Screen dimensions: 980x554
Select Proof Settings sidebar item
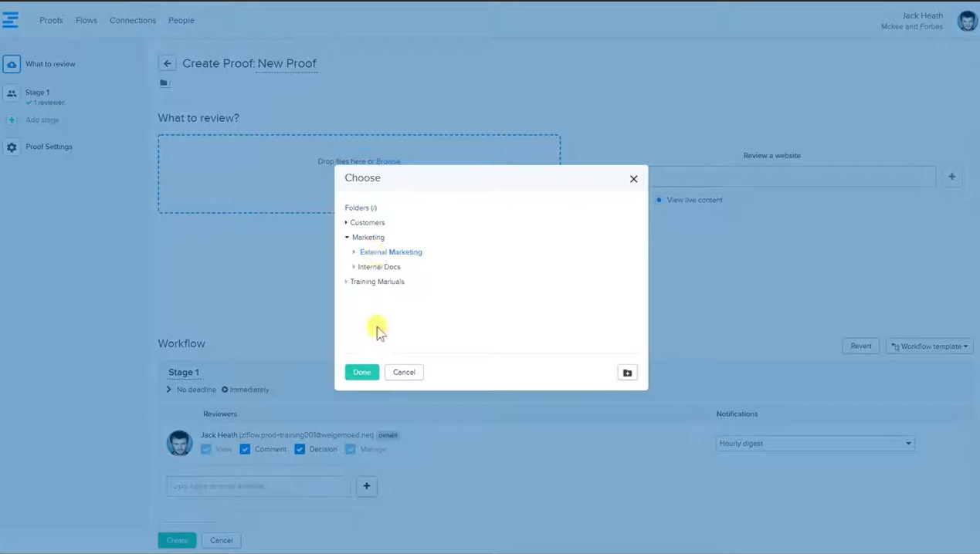click(49, 147)
